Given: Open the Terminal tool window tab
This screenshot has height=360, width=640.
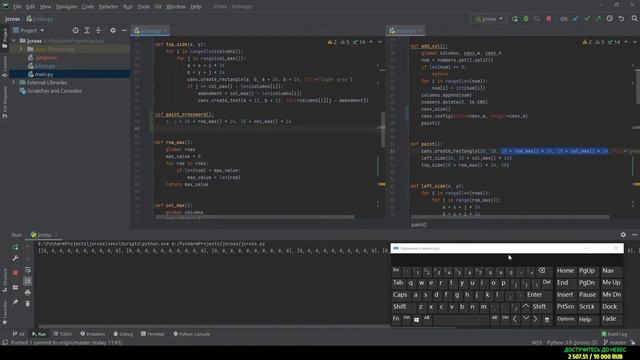Looking at the screenshot, I should tap(152, 334).
